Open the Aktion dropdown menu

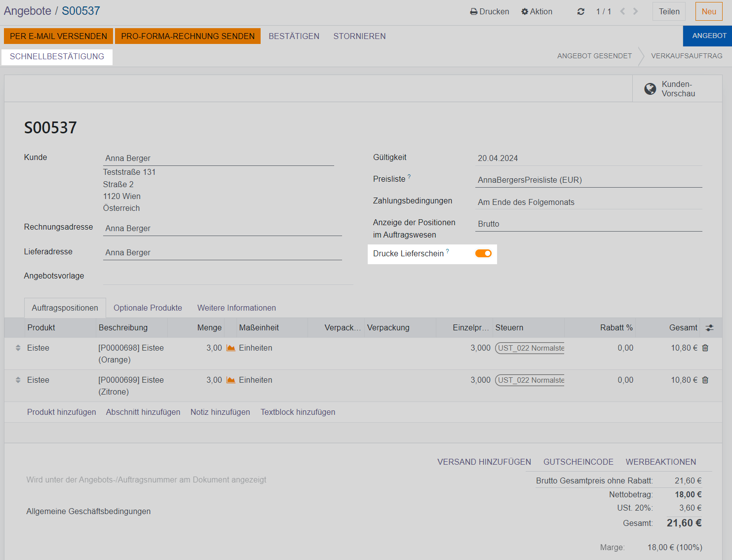[537, 11]
